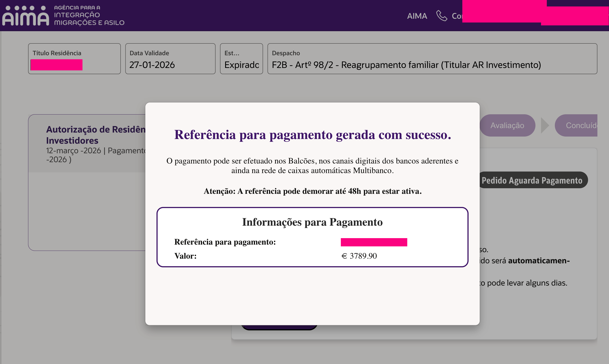This screenshot has height=364, width=609.
Task: Click the Informações para Pagamento heading
Action: 312,222
